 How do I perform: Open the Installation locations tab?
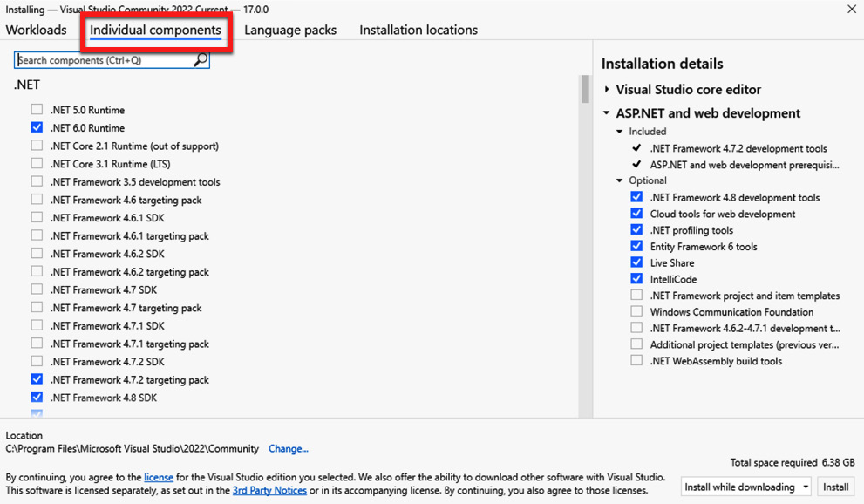418,30
